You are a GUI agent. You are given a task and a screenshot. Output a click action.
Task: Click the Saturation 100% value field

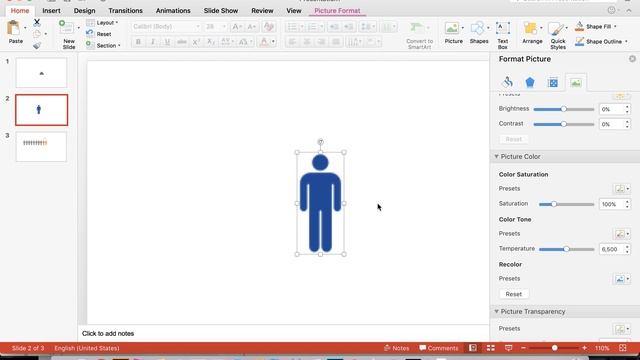[611, 204]
